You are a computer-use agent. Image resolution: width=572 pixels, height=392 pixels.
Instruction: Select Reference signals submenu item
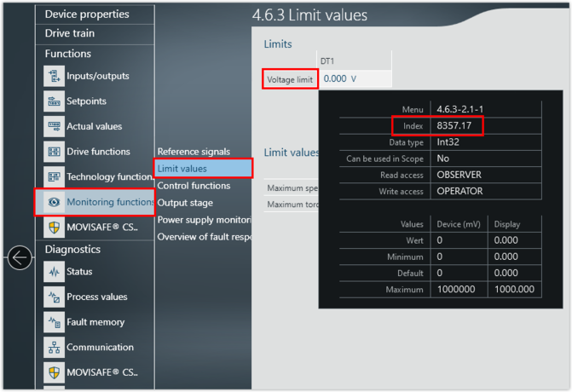coord(194,152)
